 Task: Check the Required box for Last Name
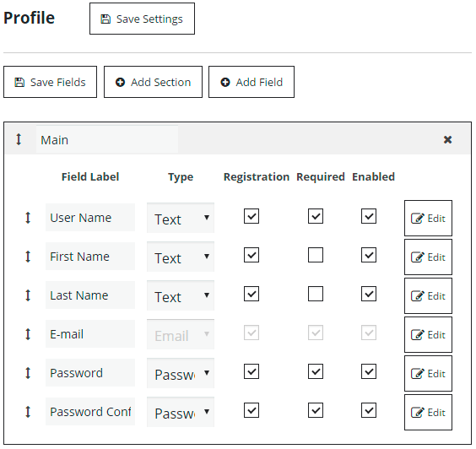316,294
